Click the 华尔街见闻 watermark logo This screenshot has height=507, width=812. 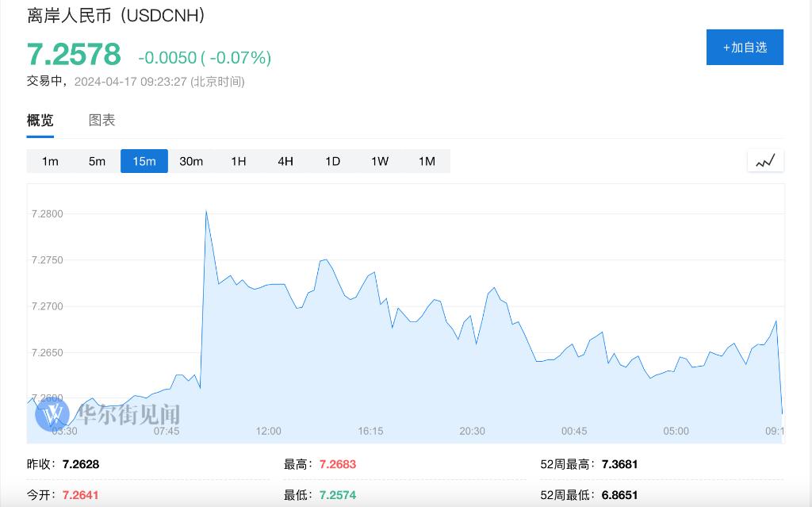click(105, 413)
